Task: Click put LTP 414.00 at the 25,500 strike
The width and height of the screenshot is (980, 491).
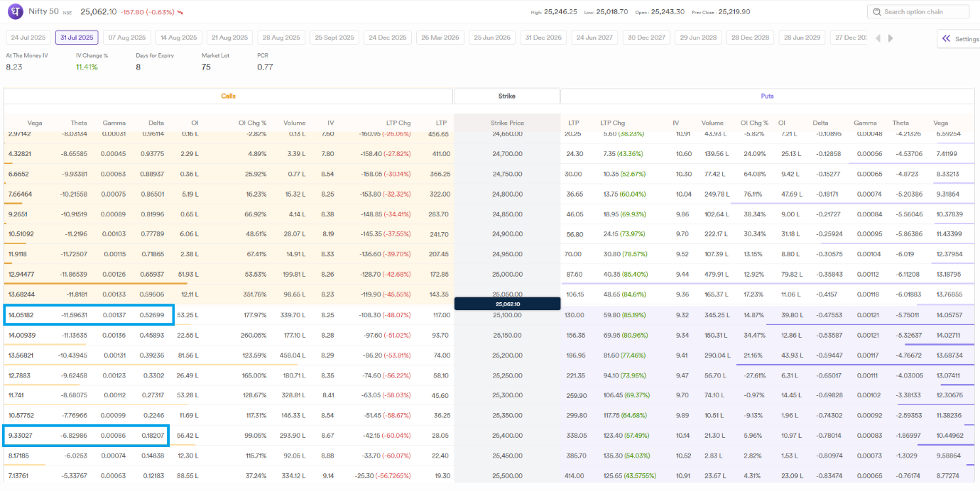Action: pos(575,476)
